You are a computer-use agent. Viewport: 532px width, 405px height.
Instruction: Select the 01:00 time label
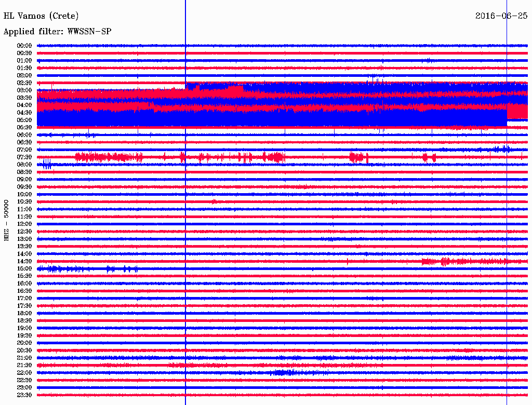pos(24,61)
